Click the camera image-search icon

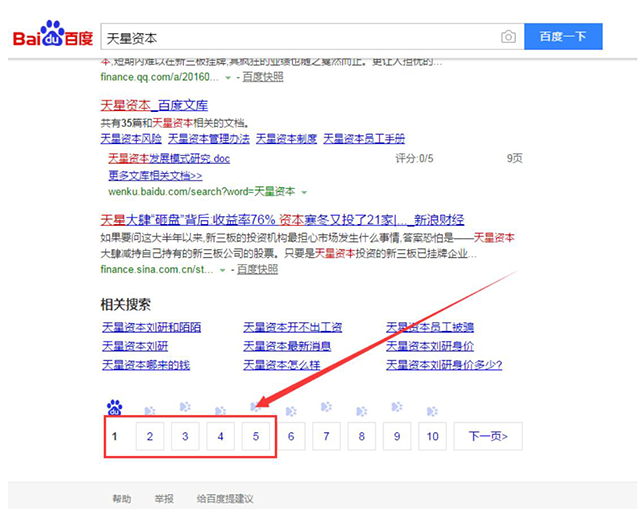(x=508, y=37)
